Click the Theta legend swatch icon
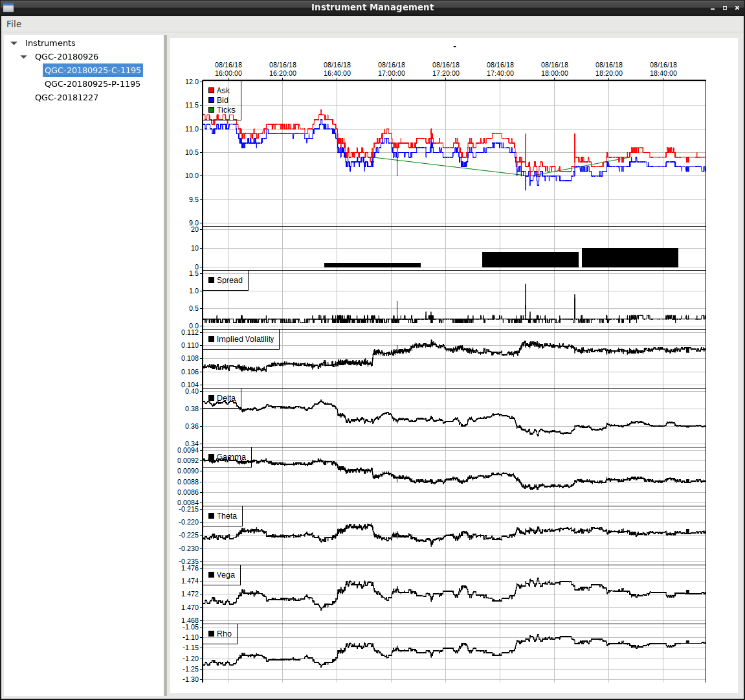This screenshot has height=700, width=745. coord(212,515)
